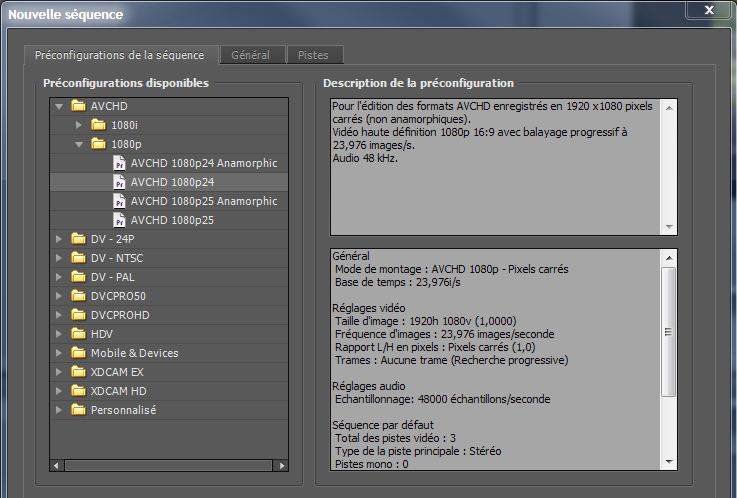
Task: Click the settings details scroll down arrow
Action: tap(669, 462)
